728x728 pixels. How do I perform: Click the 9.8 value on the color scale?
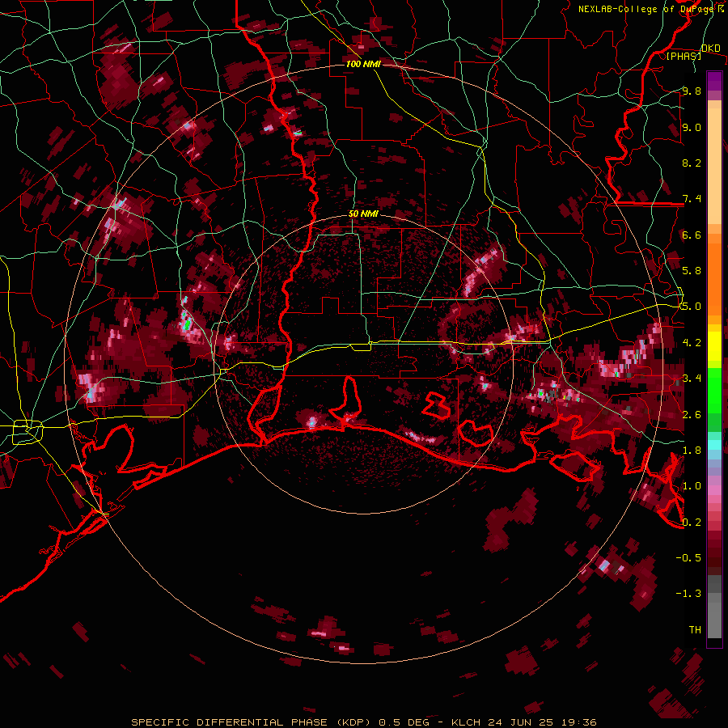click(x=692, y=91)
